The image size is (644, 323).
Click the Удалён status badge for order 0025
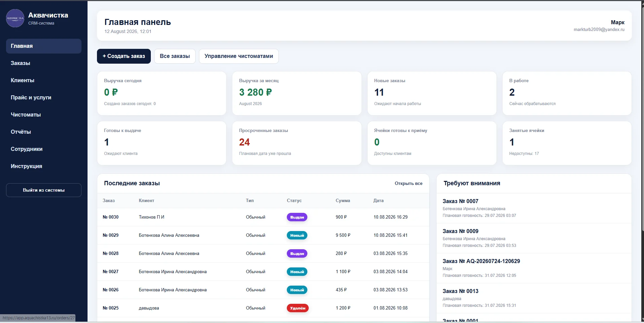pos(298,308)
